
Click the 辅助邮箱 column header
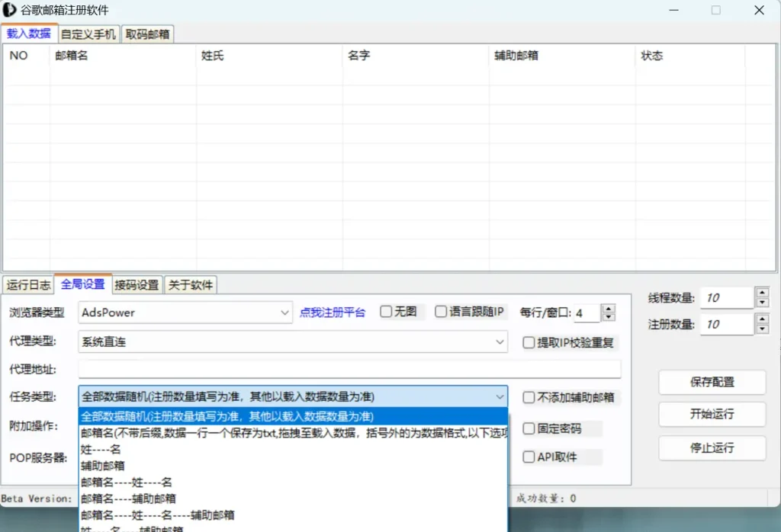coord(562,55)
